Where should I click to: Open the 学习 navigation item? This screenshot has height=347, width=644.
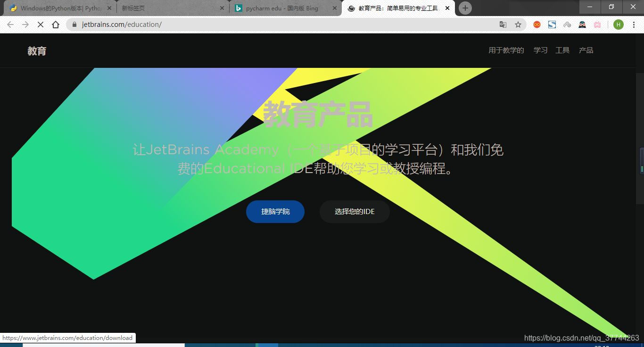click(541, 50)
